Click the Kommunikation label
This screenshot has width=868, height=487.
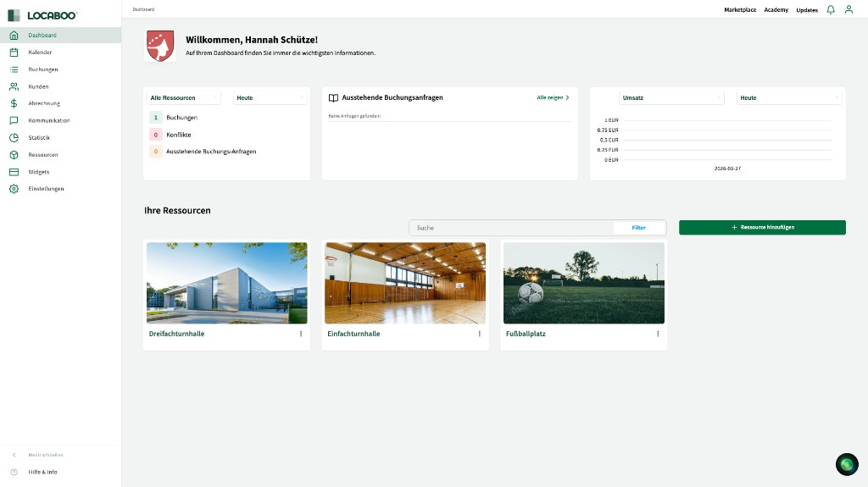click(x=48, y=120)
